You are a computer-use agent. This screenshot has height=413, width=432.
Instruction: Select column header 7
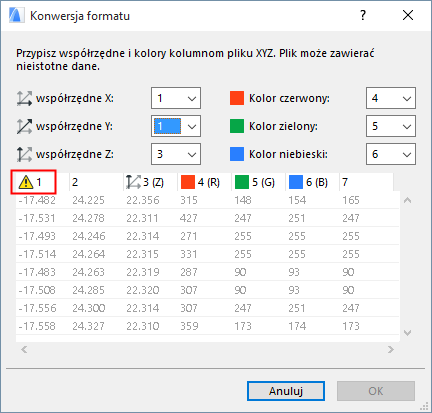pyautogui.click(x=366, y=182)
